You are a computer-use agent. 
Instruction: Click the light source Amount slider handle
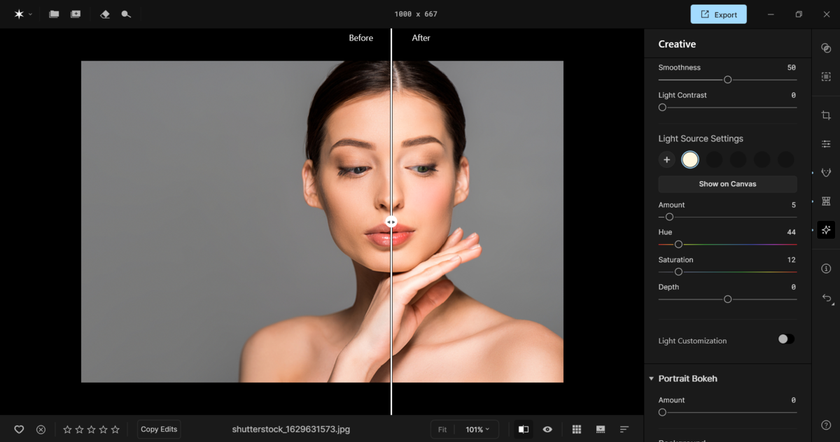[x=669, y=217]
